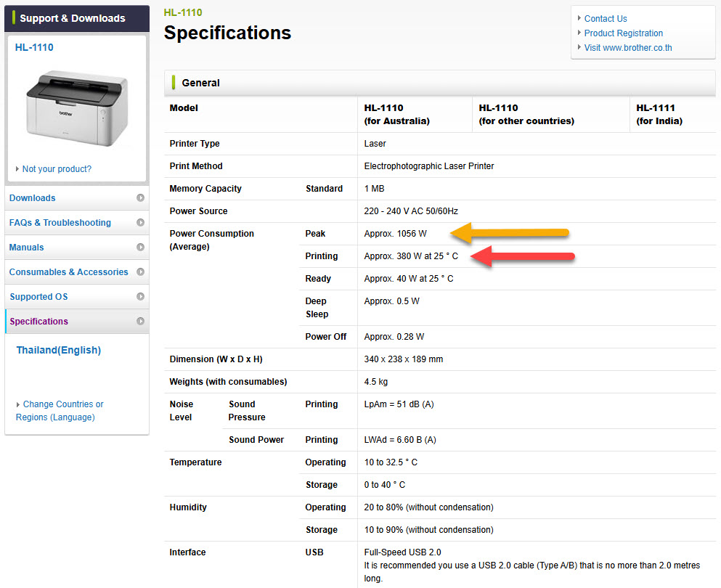Image resolution: width=721 pixels, height=588 pixels.
Task: Click the Thailand(English) region link
Action: tap(58, 350)
